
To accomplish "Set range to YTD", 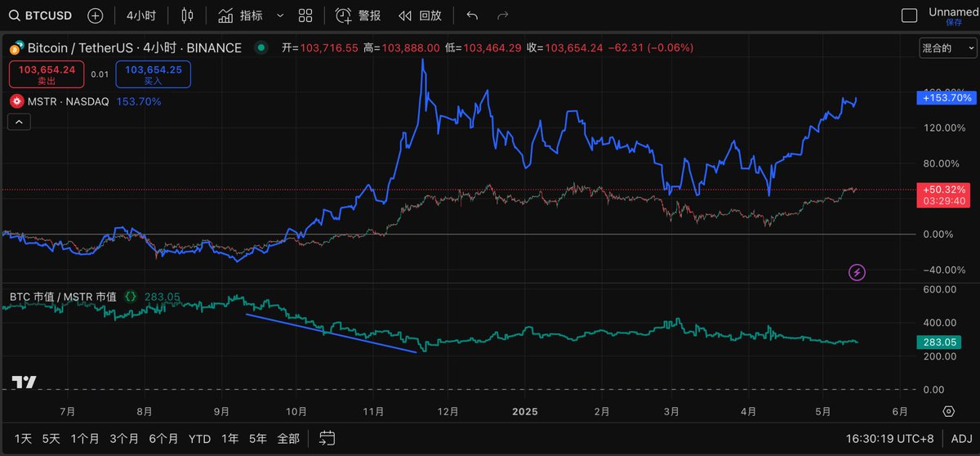I will 199,438.
